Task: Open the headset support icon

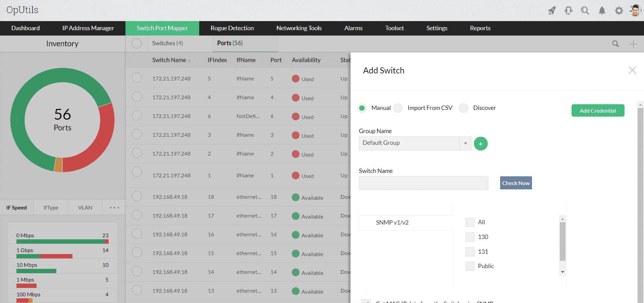Action: pyautogui.click(x=569, y=11)
